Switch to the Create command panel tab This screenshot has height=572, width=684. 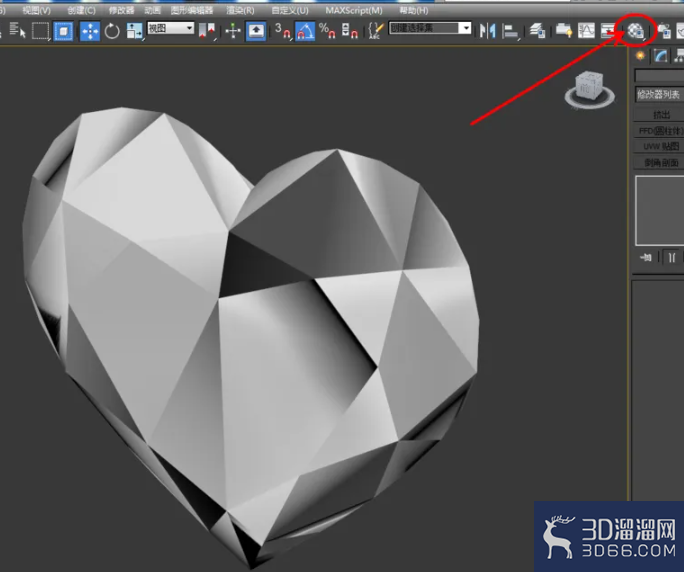pos(640,55)
